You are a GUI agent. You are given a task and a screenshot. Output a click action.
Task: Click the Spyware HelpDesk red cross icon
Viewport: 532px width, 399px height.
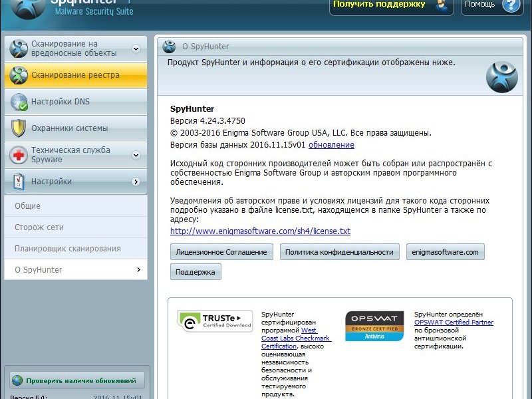(19, 155)
